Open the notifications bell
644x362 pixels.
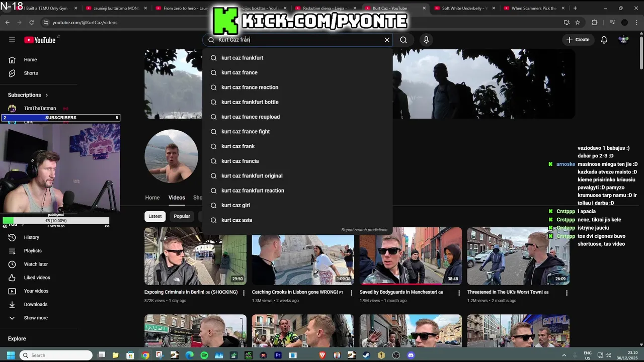coord(604,40)
